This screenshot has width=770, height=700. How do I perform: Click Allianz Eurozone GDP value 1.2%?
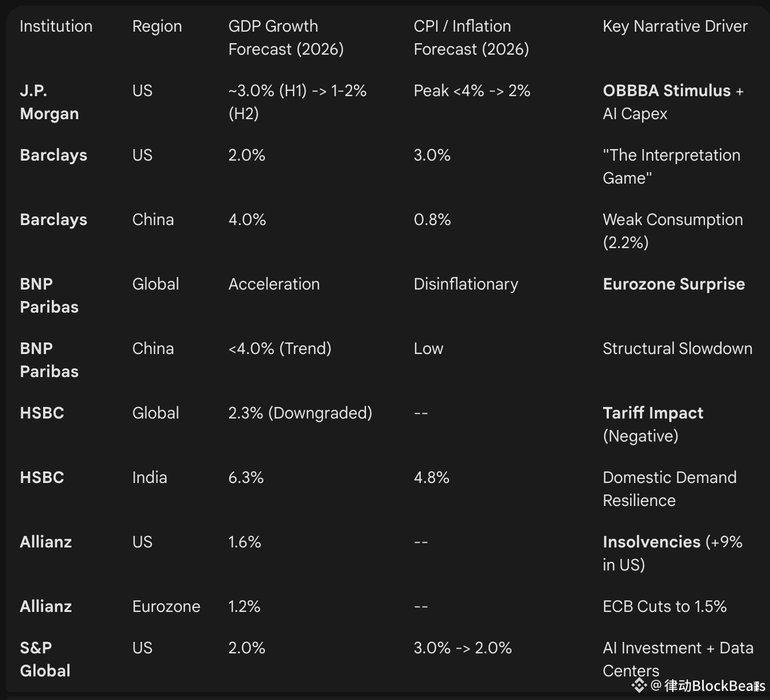coord(244,607)
